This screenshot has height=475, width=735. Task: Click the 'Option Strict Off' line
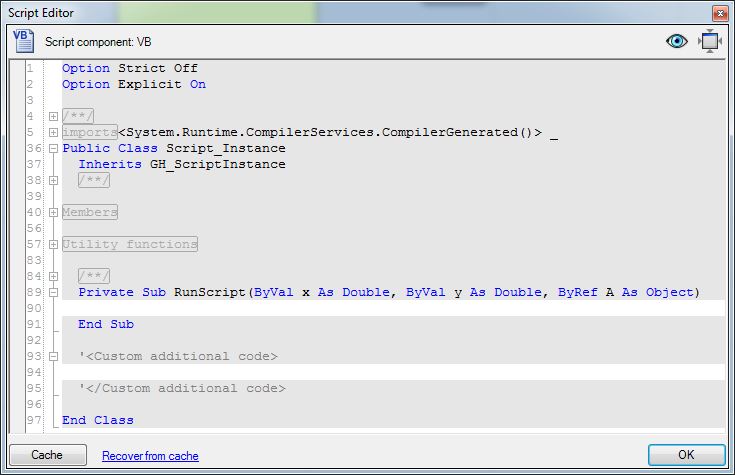[x=130, y=68]
